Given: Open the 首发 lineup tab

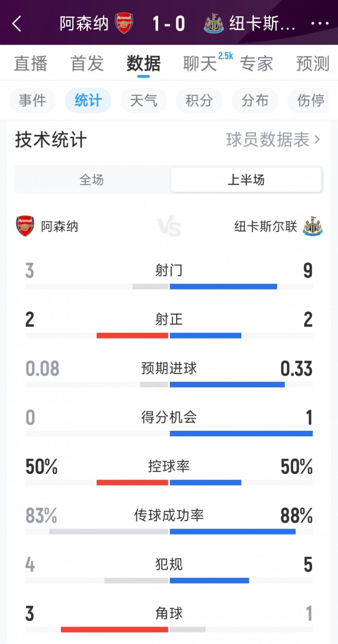Looking at the screenshot, I should pyautogui.click(x=87, y=64).
